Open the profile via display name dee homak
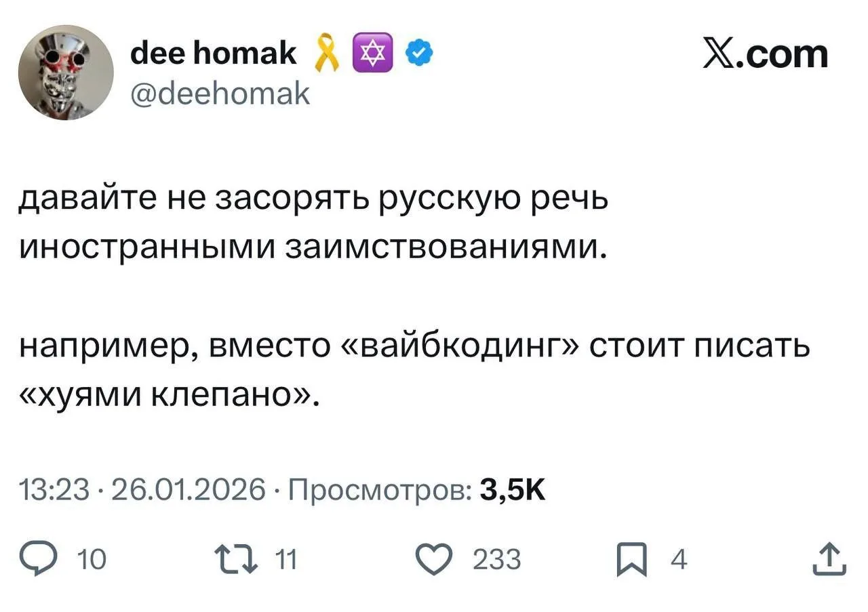This screenshot has height=612, width=868. tap(213, 54)
